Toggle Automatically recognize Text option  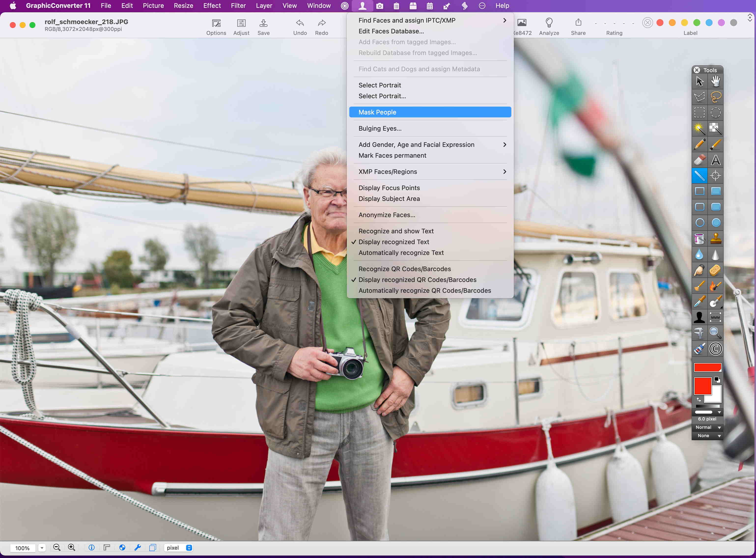pos(430,253)
